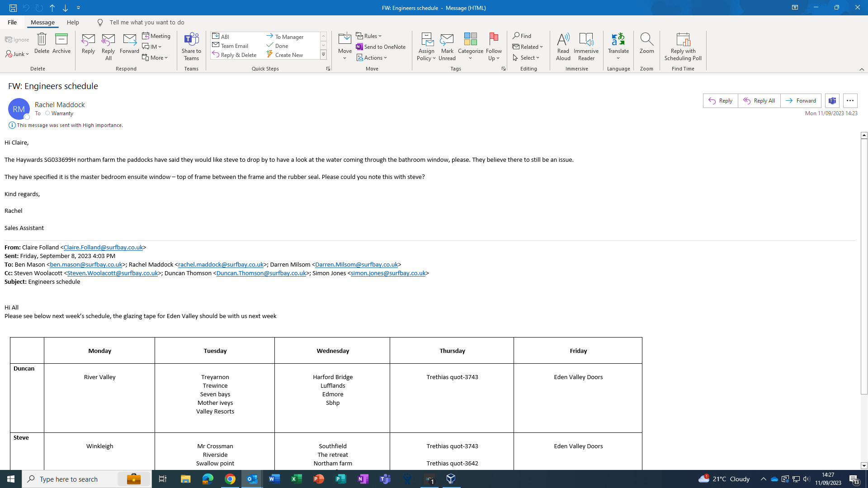Click the Delete trash icon

42,43
